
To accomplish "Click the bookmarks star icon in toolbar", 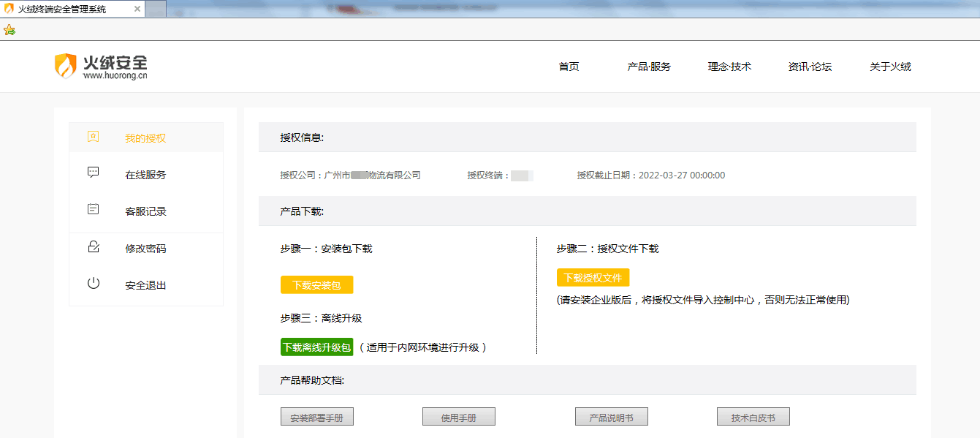I will point(9,30).
